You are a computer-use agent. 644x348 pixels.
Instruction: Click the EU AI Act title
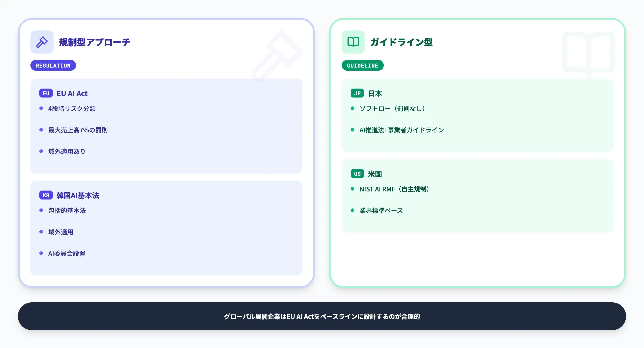click(72, 93)
